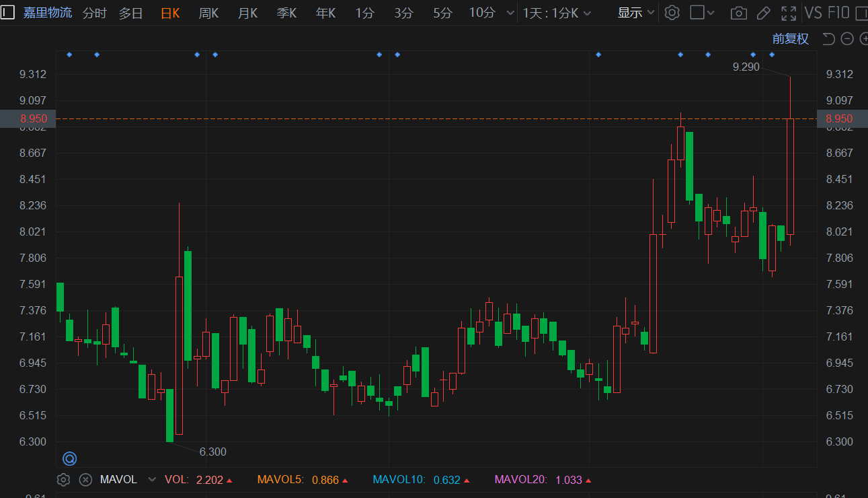Remove the MAVOL indicator panel
The width and height of the screenshot is (868, 498).
click(85, 480)
